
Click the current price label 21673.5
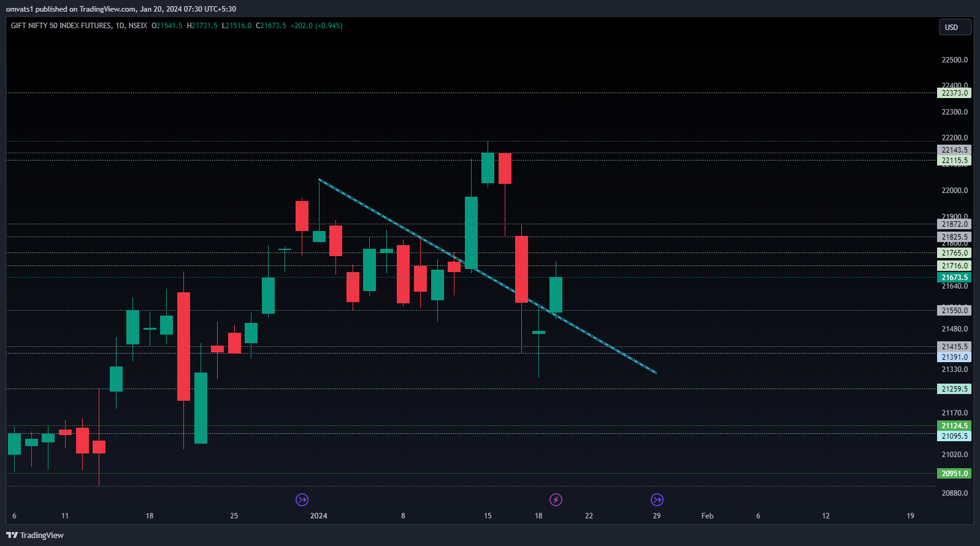pyautogui.click(x=954, y=278)
